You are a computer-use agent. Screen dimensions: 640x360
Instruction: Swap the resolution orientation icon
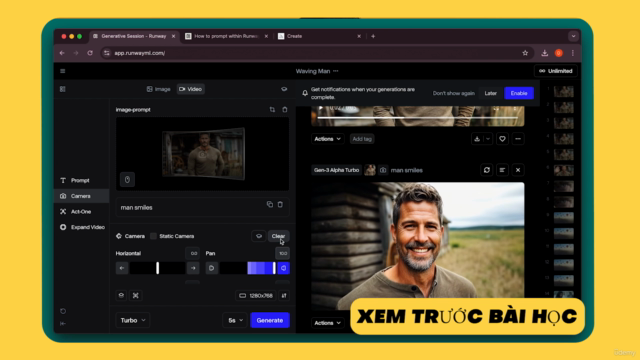point(284,296)
